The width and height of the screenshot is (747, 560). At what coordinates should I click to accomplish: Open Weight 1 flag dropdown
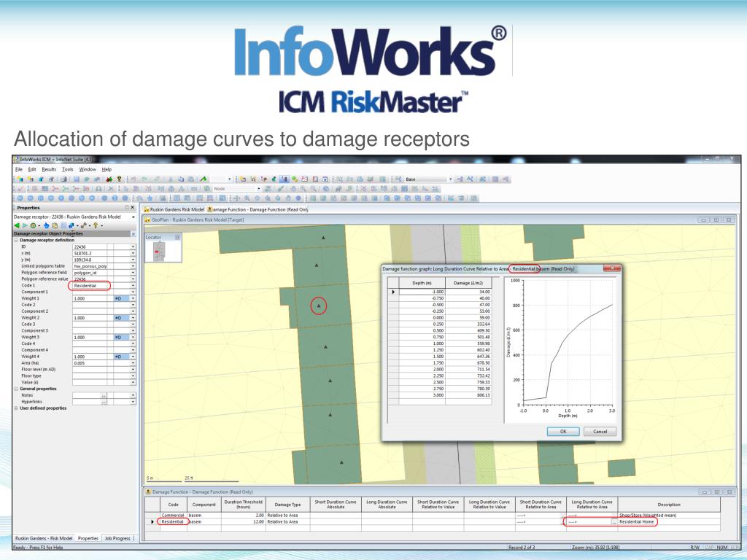pyautogui.click(x=133, y=298)
